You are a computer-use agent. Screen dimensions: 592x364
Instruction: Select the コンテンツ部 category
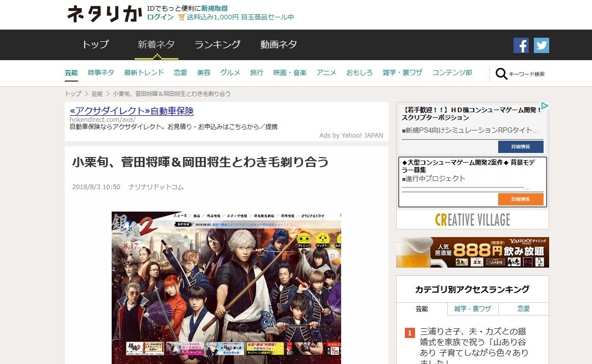click(452, 72)
